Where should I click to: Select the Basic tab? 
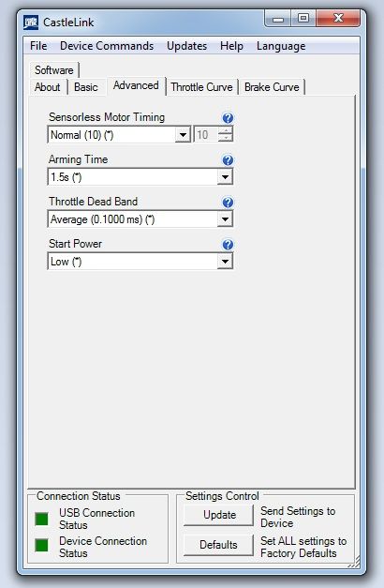(x=86, y=87)
